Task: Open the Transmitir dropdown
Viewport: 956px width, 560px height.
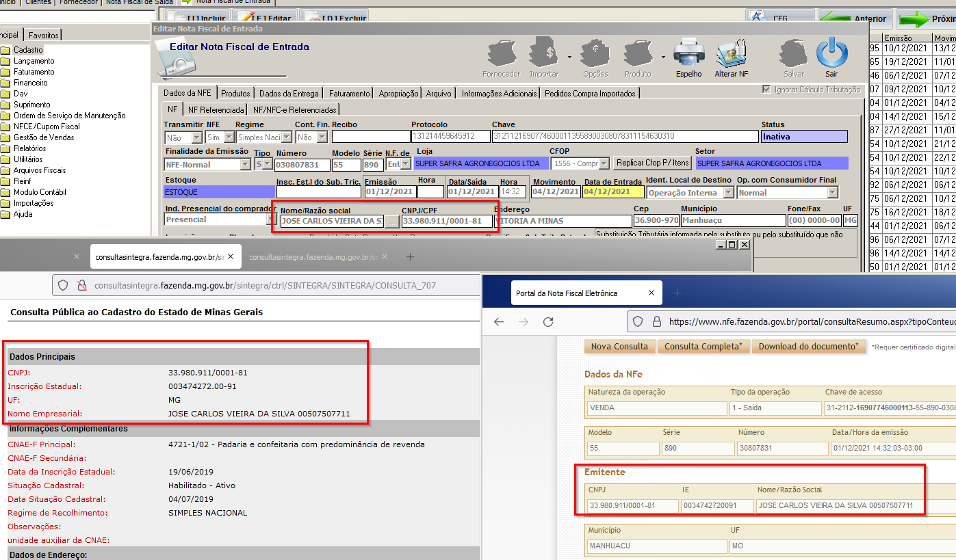Action: click(197, 137)
